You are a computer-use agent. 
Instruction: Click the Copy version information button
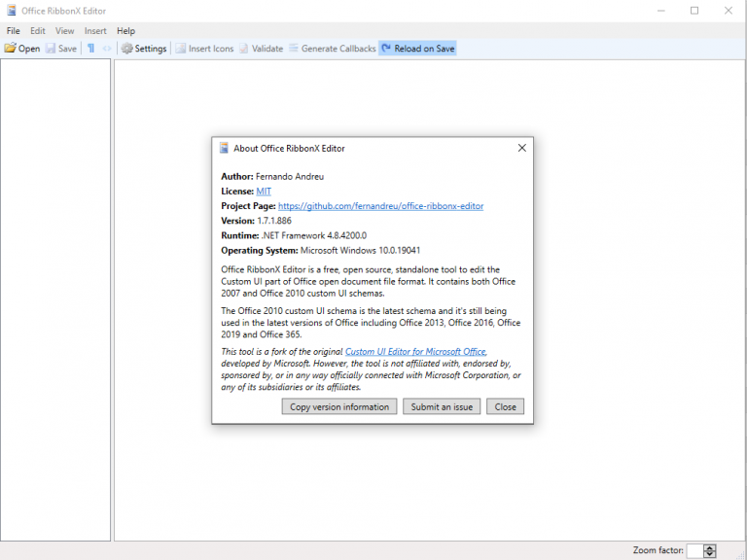pyautogui.click(x=339, y=406)
